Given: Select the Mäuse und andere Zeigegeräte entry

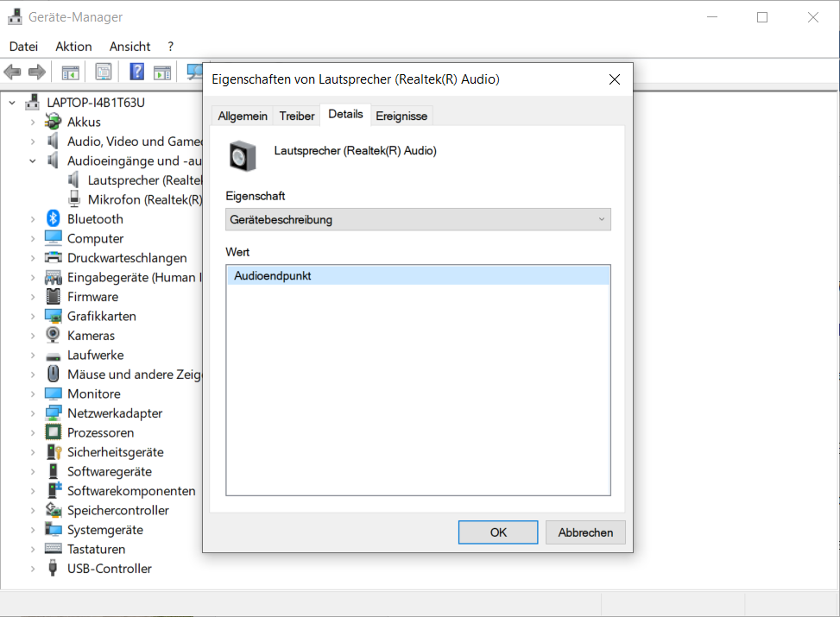Looking at the screenshot, I should (135, 375).
